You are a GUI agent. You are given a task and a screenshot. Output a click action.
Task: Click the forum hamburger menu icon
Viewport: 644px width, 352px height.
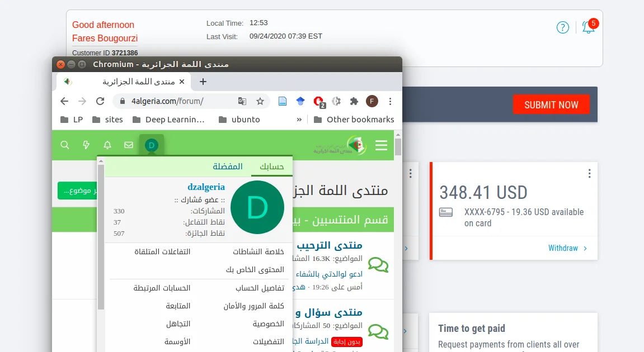(381, 146)
